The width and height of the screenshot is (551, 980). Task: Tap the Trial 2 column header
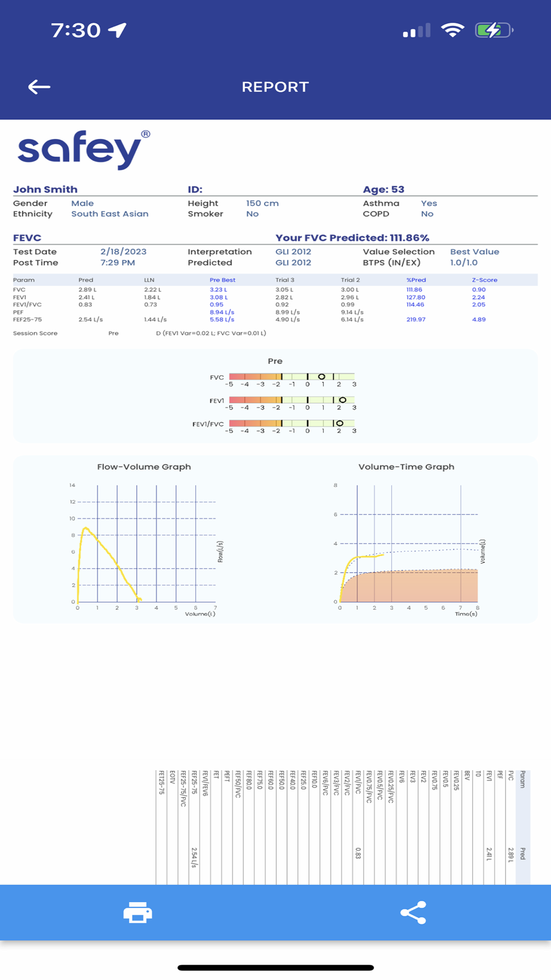[x=350, y=280]
